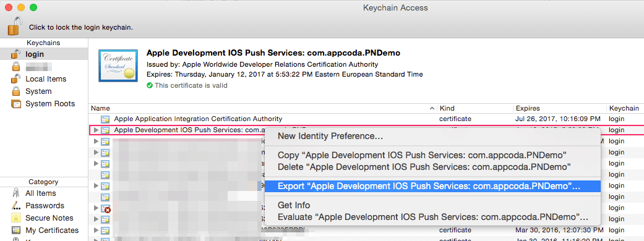Click the "Apple Development IOS Push Services" row name
Viewport: 644px width, 241px height.
[x=189, y=130]
